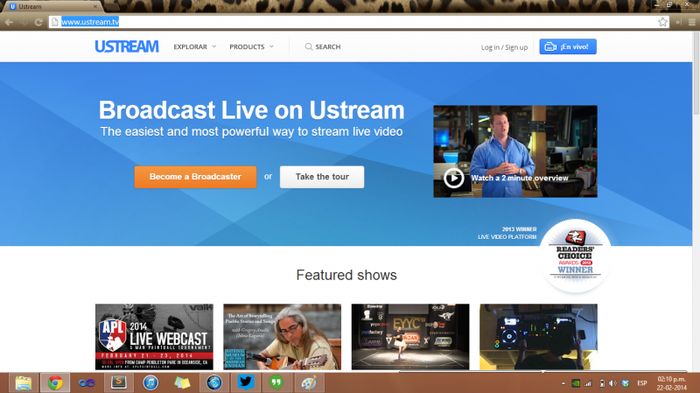Click the Broadcast Live on Ustream headline

251,110
